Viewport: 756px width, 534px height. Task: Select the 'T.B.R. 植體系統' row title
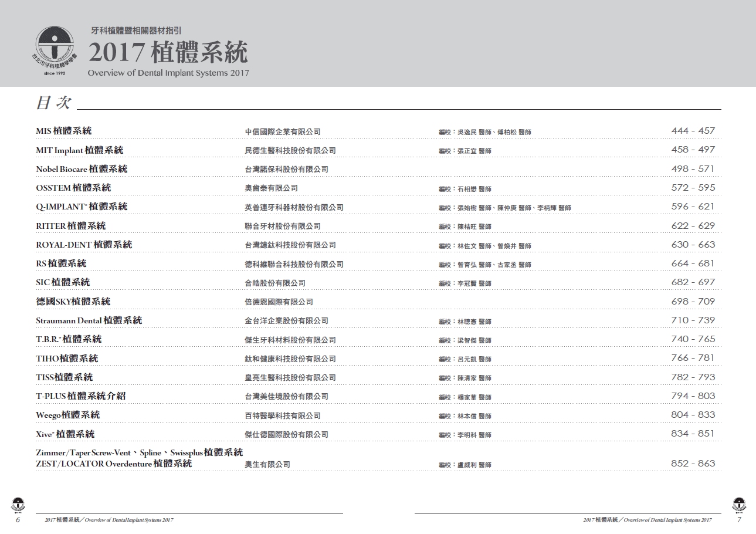click(69, 339)
